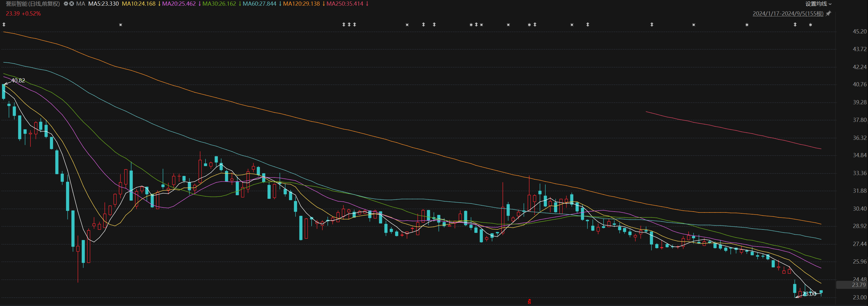Click the rightmost star-burst event marker
The image size is (868, 306).
[x=810, y=25]
